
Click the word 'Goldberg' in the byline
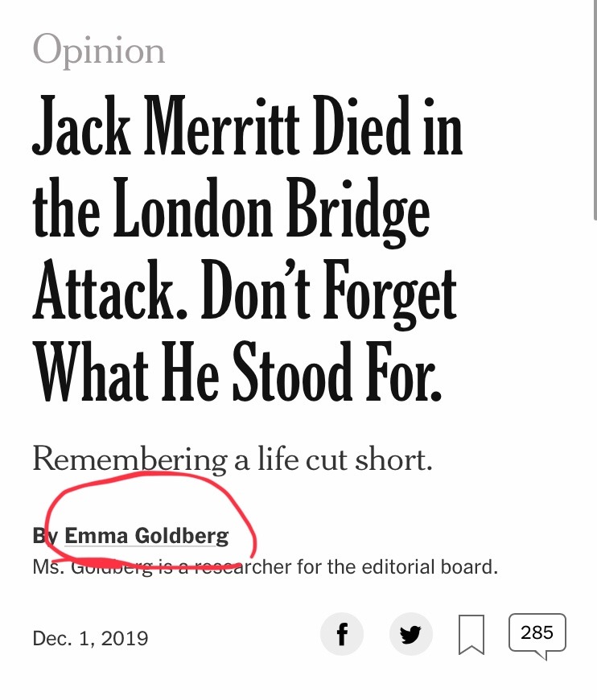coord(181,536)
